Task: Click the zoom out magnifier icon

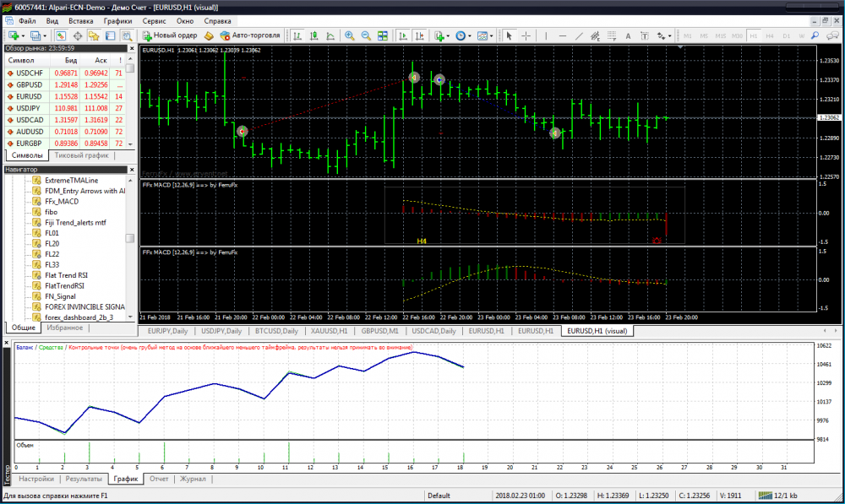Action: (366, 35)
